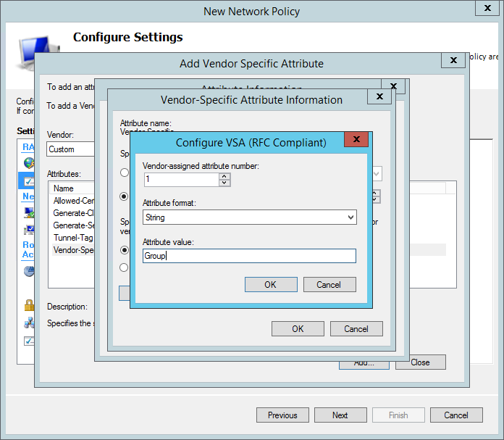Click Cancel in Configure VSA dialog

[x=329, y=285]
